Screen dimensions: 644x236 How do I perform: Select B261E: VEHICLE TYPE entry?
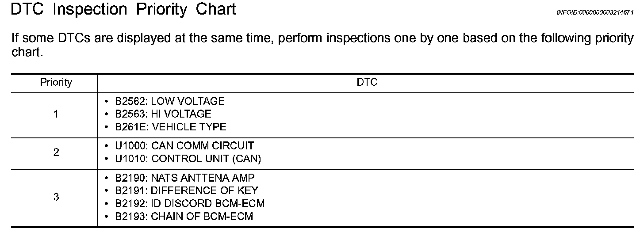[171, 127]
